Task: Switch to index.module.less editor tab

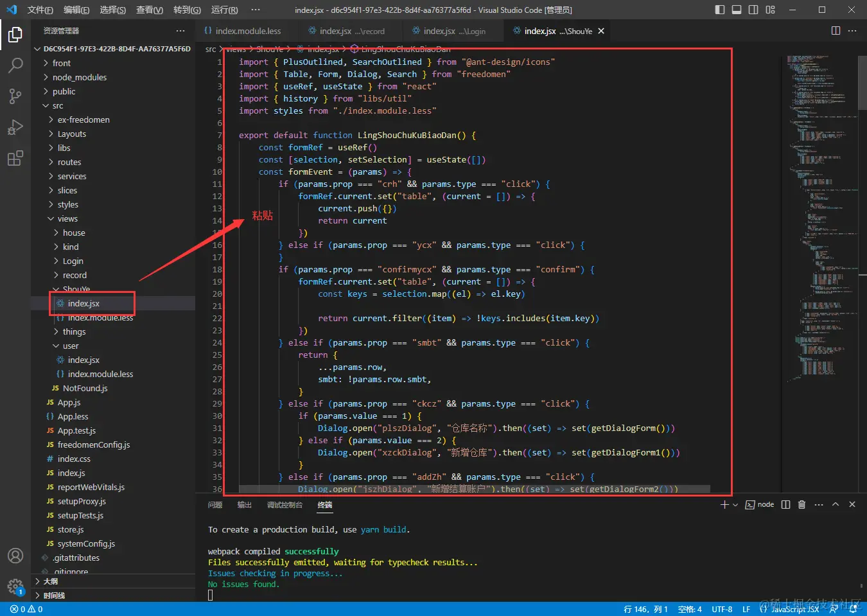Action: [x=247, y=31]
